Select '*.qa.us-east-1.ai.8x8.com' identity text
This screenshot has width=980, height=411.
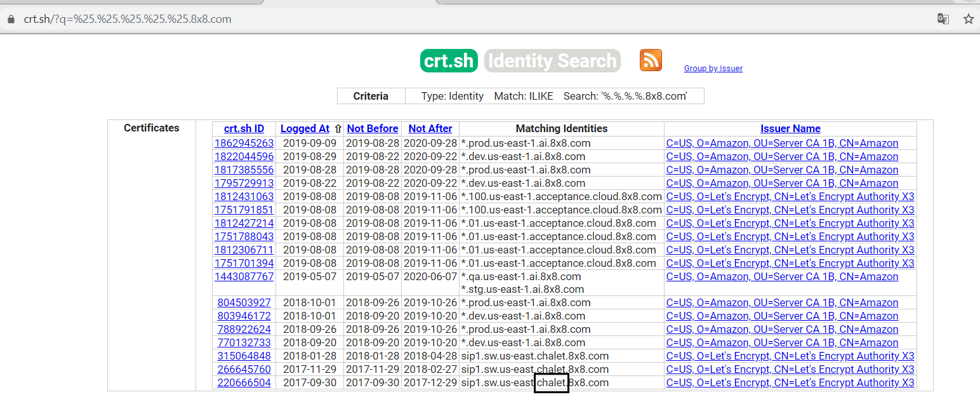[521, 276]
